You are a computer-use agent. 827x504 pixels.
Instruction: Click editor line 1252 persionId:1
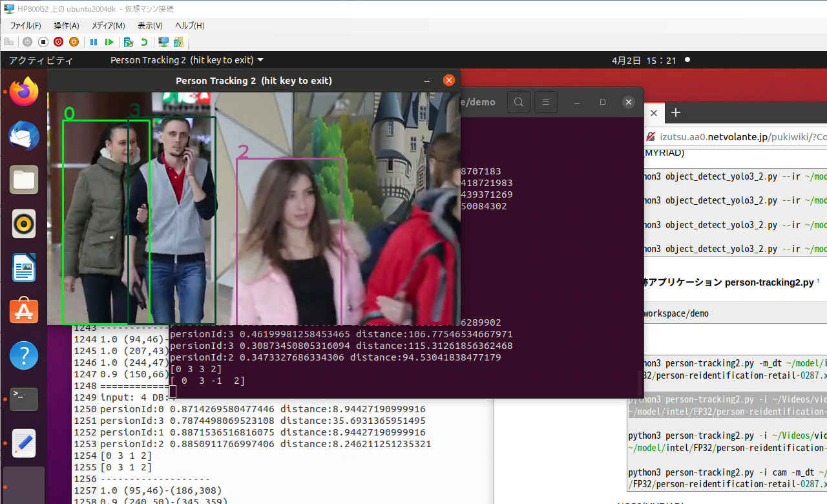[x=263, y=432]
